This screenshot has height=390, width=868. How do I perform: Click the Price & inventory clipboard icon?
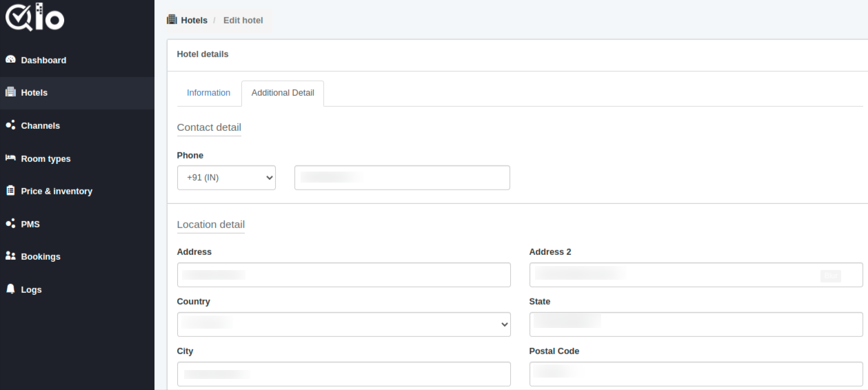pyautogui.click(x=10, y=191)
